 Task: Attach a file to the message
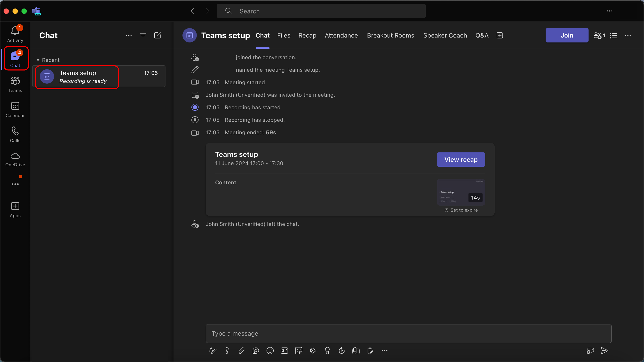tap(241, 351)
